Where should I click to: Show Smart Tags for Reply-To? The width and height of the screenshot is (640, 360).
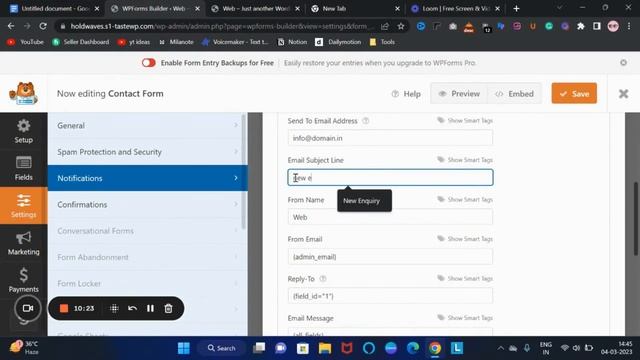click(465, 278)
